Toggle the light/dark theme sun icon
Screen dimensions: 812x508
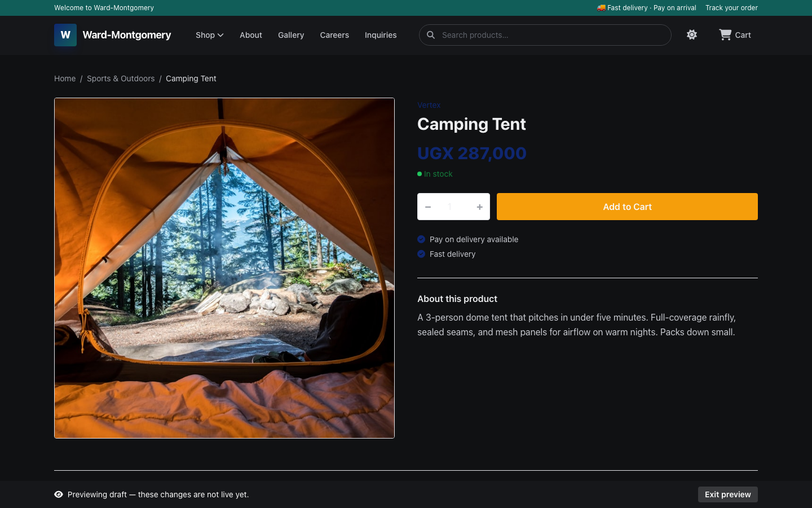[x=692, y=35]
